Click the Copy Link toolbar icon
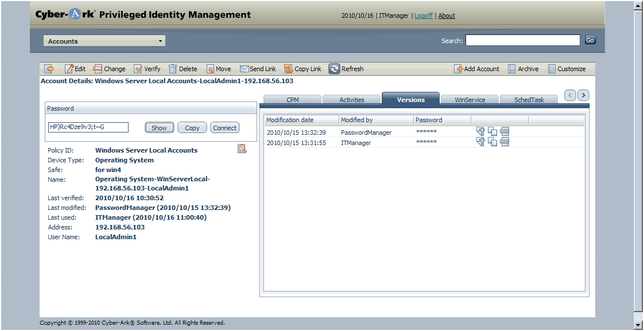The image size is (644, 331). tap(288, 69)
